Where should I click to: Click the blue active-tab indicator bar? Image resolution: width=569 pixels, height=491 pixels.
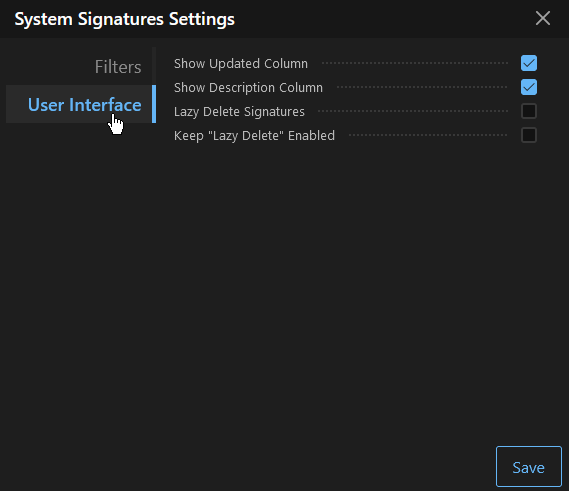coord(154,104)
